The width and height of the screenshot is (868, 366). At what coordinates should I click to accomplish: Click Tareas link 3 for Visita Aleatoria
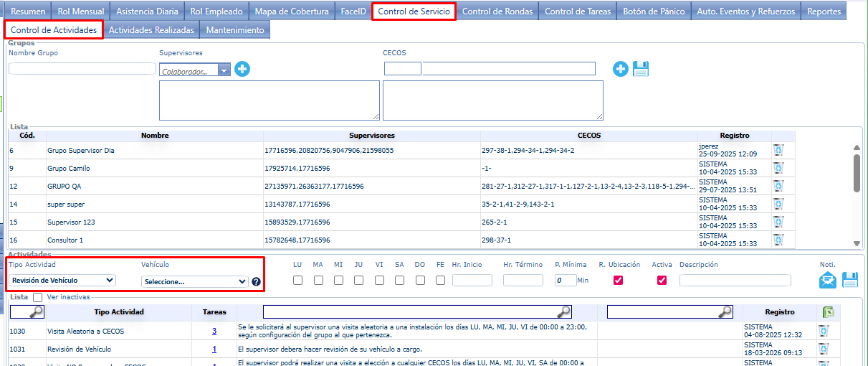tap(214, 331)
